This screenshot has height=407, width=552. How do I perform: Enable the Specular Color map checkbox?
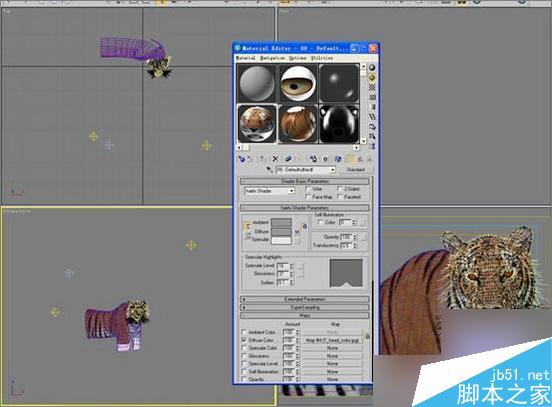click(244, 348)
